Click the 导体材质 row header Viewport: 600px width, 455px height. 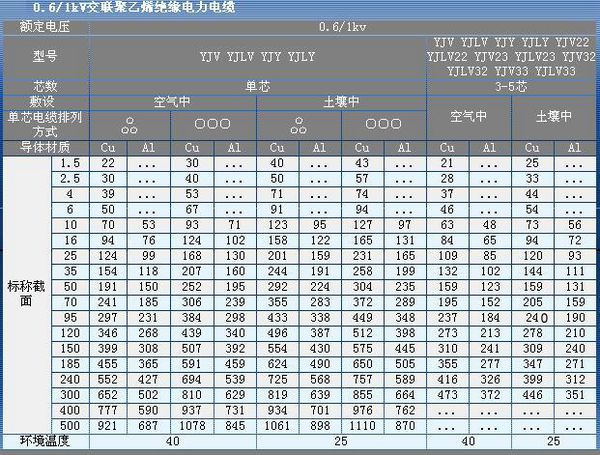coord(44,148)
